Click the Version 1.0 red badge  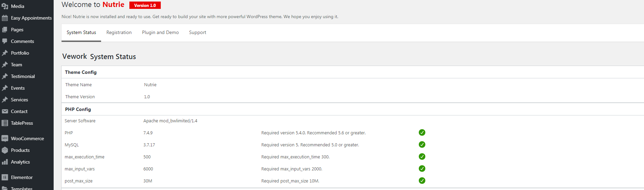[145, 5]
